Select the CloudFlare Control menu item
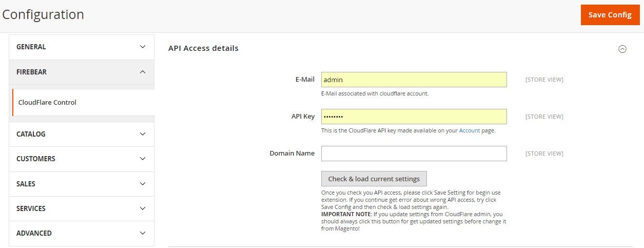Viewport: 644px width, 248px height. 47,102
